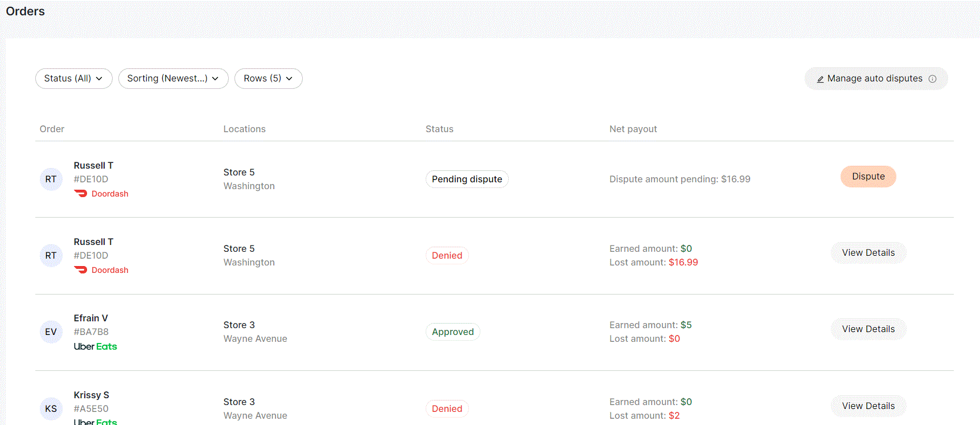This screenshot has width=980, height=425.
Task: Open the Status (All) filter dropdown
Action: 73,79
